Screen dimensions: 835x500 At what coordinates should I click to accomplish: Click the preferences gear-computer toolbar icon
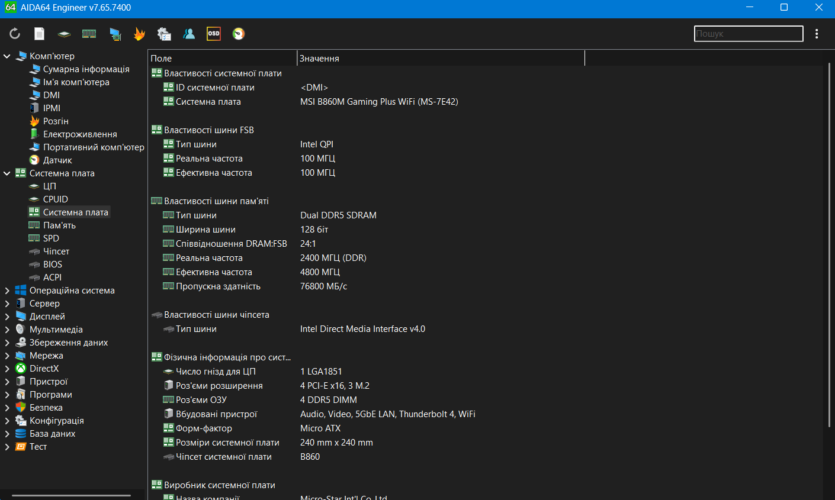(164, 34)
